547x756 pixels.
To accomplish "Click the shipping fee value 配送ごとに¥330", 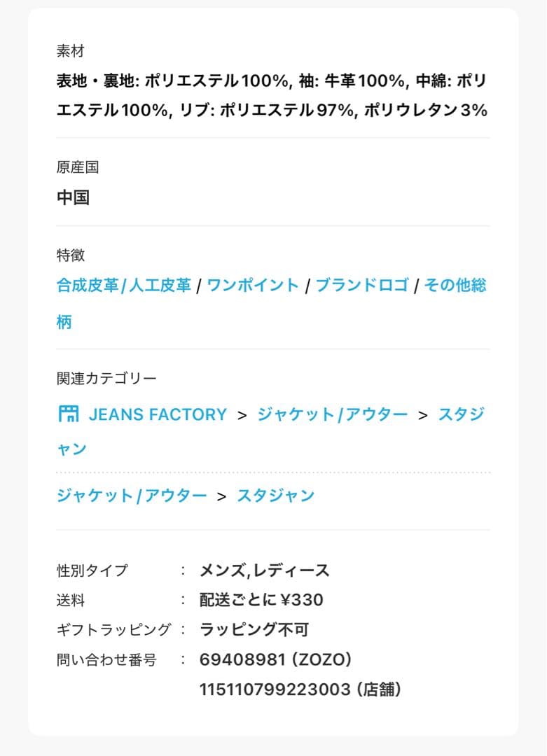I will 261,600.
